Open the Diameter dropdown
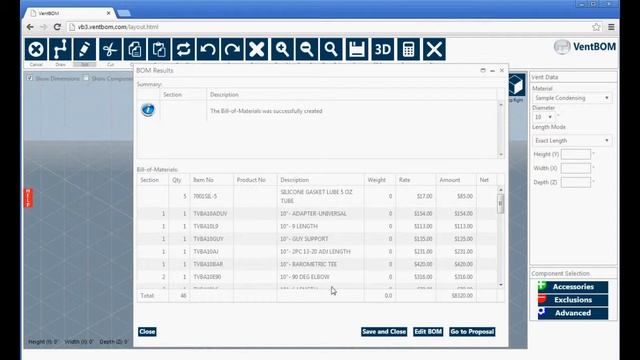Viewport: 640px width, 360px height. pos(543,117)
